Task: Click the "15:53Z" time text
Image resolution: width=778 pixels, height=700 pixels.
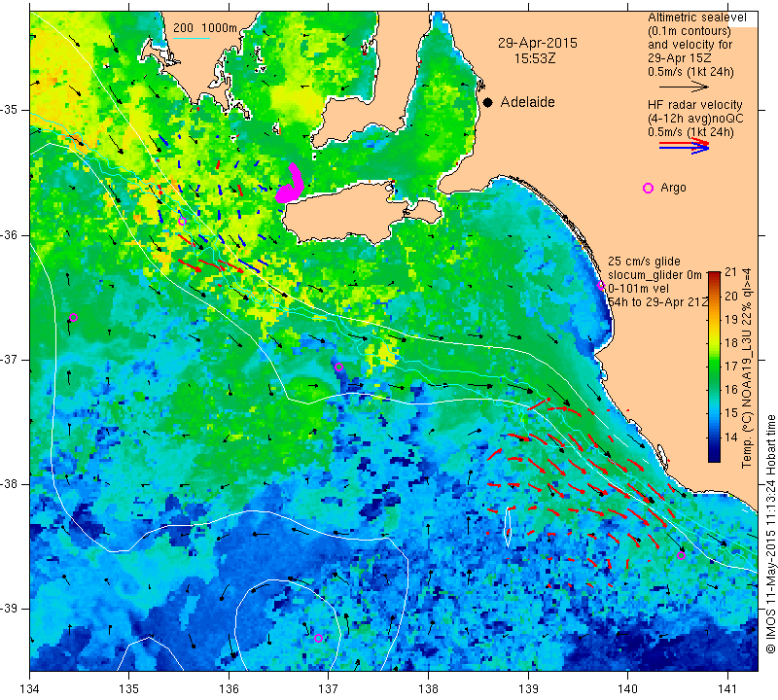Action: tap(535, 58)
